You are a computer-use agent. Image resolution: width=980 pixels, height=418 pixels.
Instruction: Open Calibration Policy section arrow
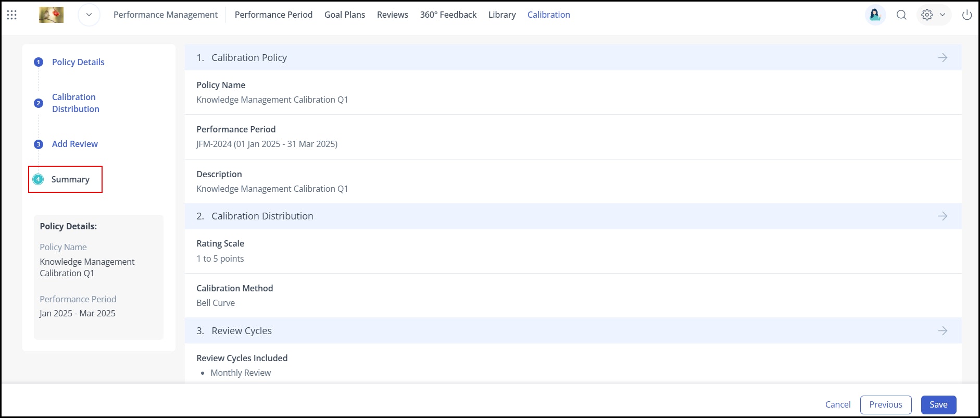tap(943, 58)
